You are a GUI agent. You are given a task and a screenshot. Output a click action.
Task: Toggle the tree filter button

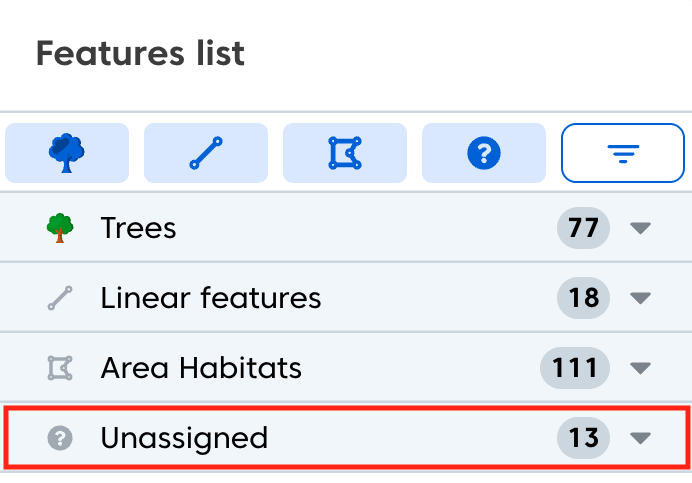[x=67, y=153]
